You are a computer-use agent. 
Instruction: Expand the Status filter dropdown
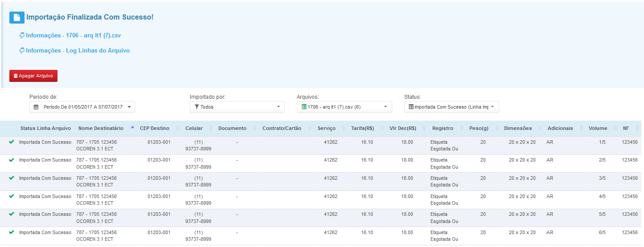tap(451, 107)
